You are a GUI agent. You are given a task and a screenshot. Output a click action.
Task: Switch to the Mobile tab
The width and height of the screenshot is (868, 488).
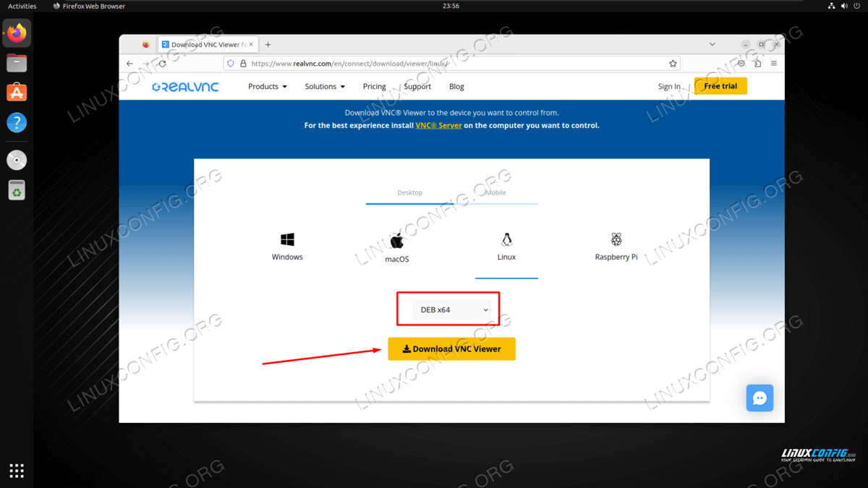(495, 193)
